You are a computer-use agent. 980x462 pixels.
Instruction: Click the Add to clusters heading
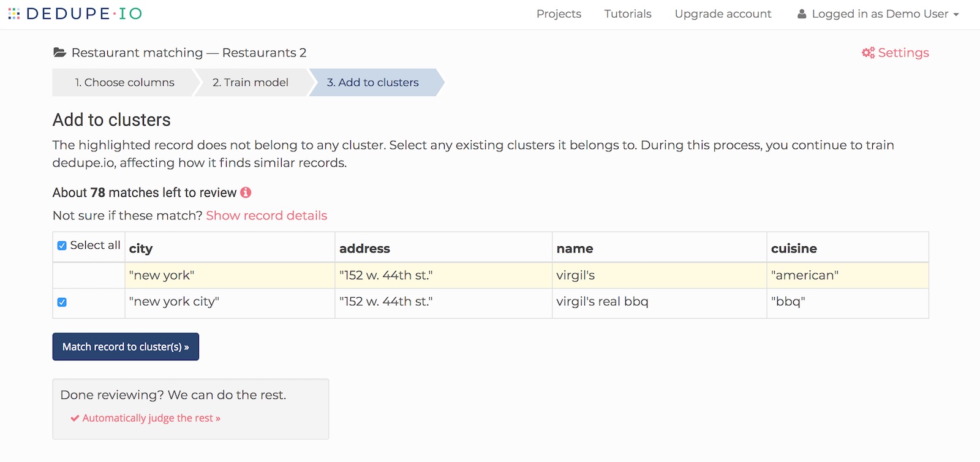[111, 120]
